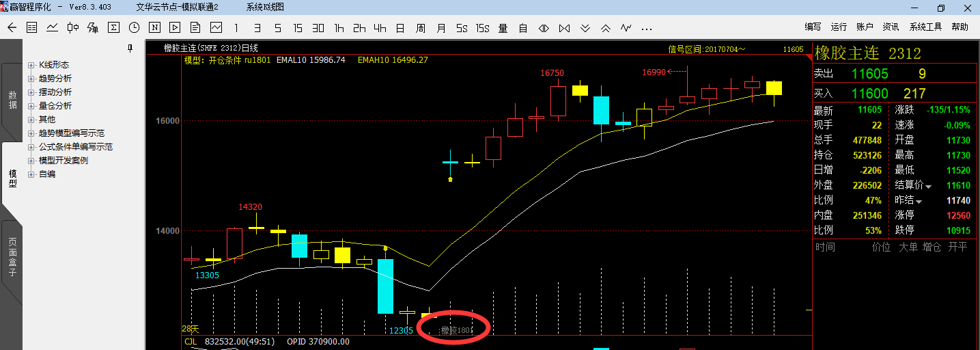Switch to 30-minute period
The height and width of the screenshot is (350, 980).
[x=318, y=28]
